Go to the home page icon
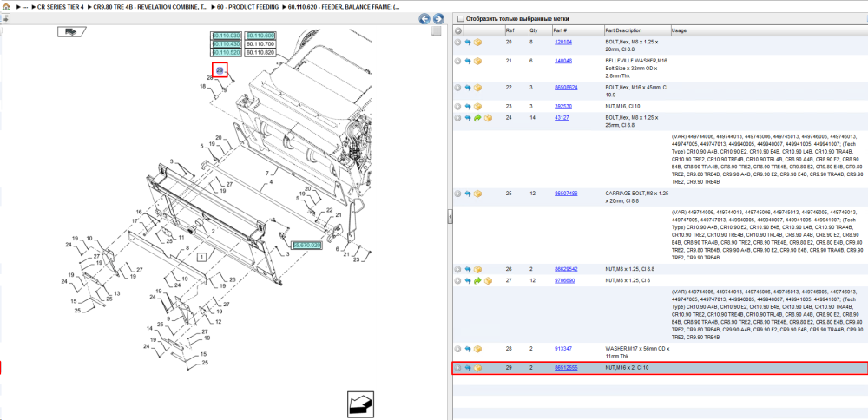Image resolution: width=868 pixels, height=420 pixels. point(6,7)
